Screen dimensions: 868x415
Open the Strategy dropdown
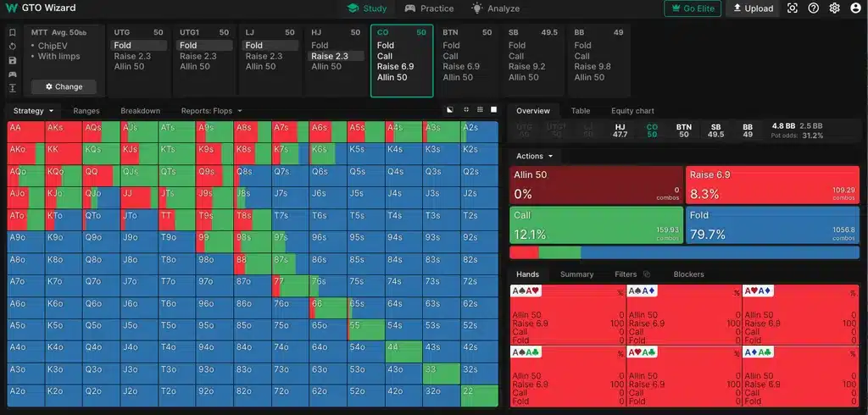tap(33, 111)
